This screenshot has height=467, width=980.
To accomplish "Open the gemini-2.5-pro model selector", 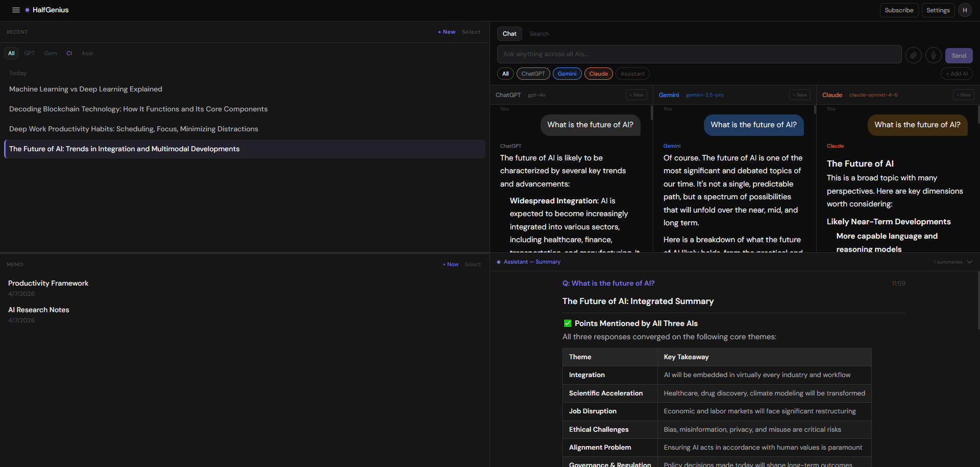I will click(704, 95).
